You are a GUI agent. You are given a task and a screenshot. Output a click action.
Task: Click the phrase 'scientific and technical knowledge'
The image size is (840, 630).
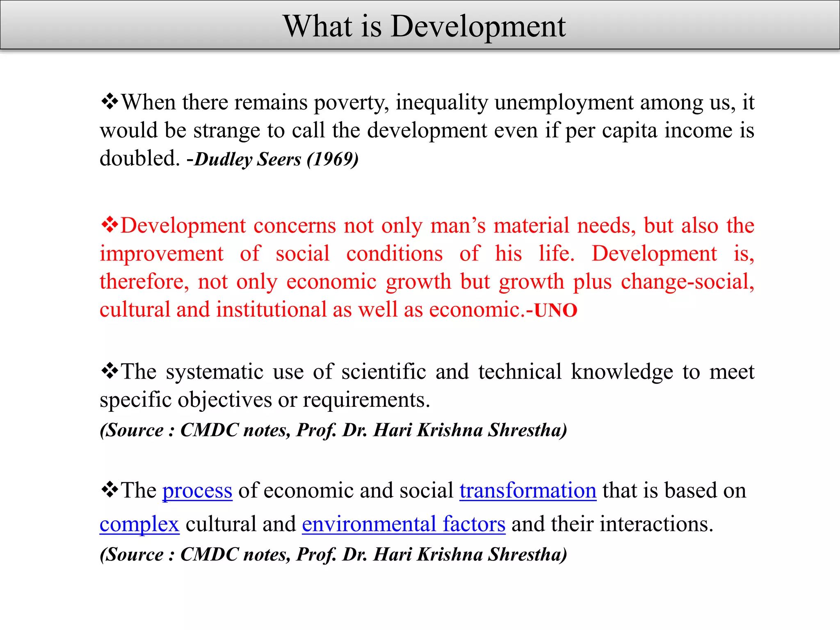pyautogui.click(x=507, y=372)
